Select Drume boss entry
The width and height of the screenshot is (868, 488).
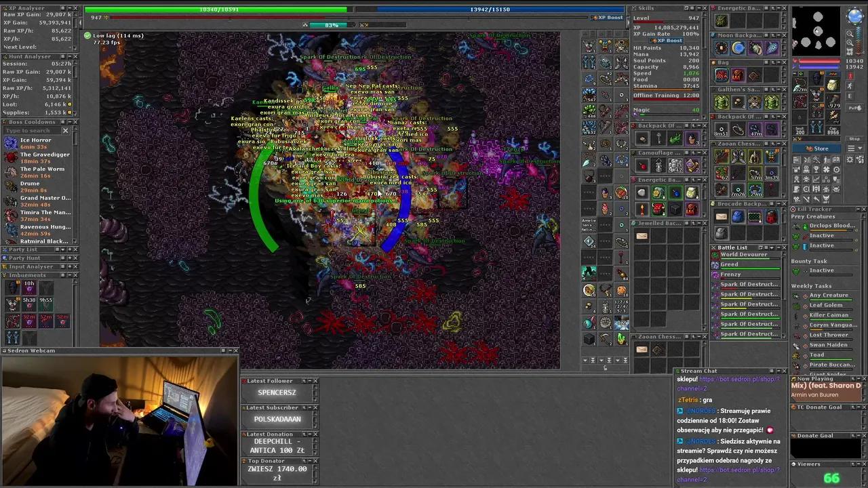(37, 186)
